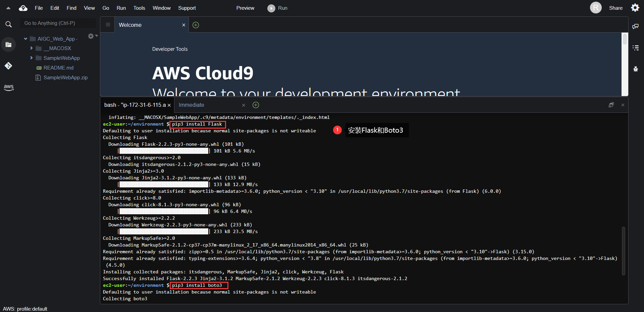Select SampleWebApp.zip in the file tree

click(x=65, y=78)
